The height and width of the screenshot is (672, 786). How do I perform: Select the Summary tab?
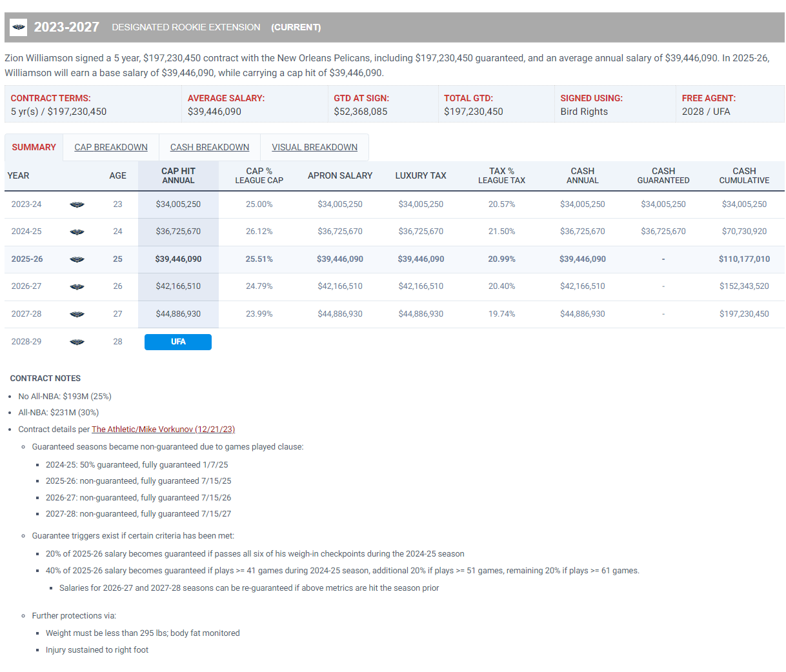pos(34,147)
